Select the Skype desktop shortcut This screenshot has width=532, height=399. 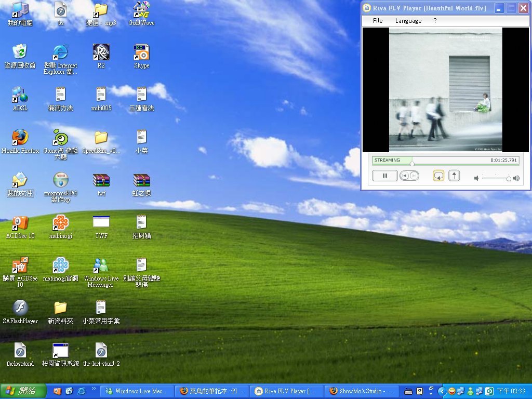[141, 52]
